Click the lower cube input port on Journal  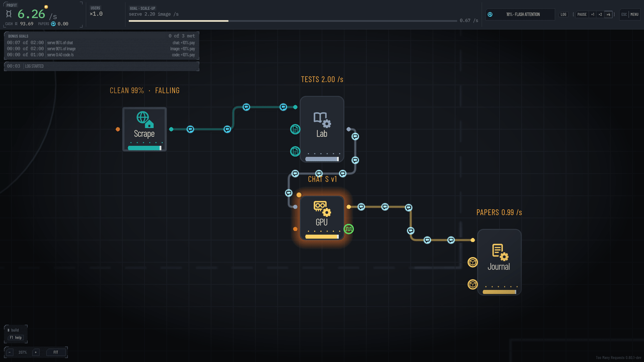(472, 285)
